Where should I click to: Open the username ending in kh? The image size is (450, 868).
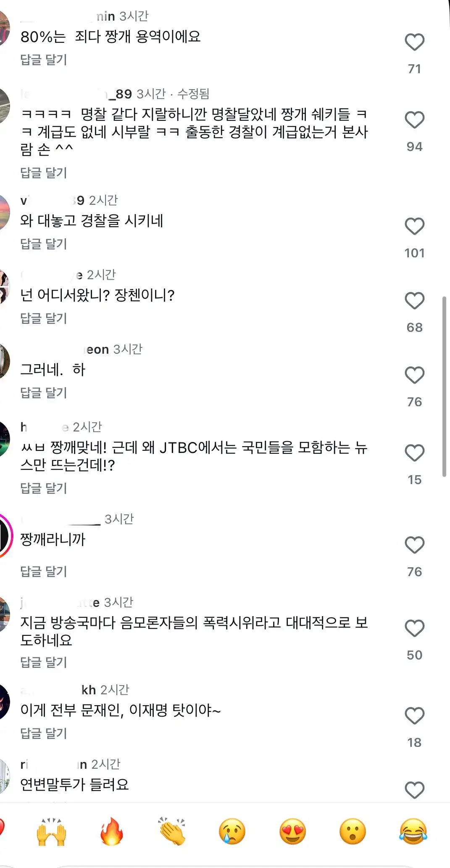[58, 690]
